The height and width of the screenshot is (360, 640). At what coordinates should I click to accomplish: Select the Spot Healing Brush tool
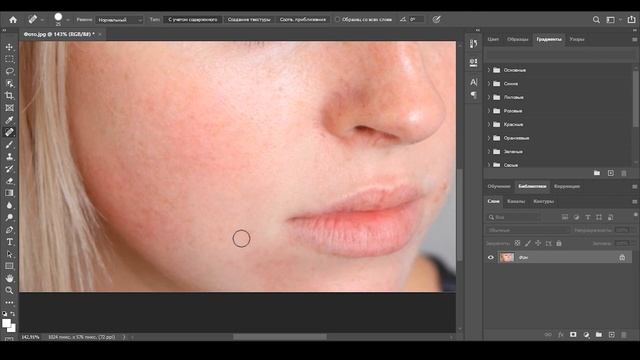coord(9,132)
